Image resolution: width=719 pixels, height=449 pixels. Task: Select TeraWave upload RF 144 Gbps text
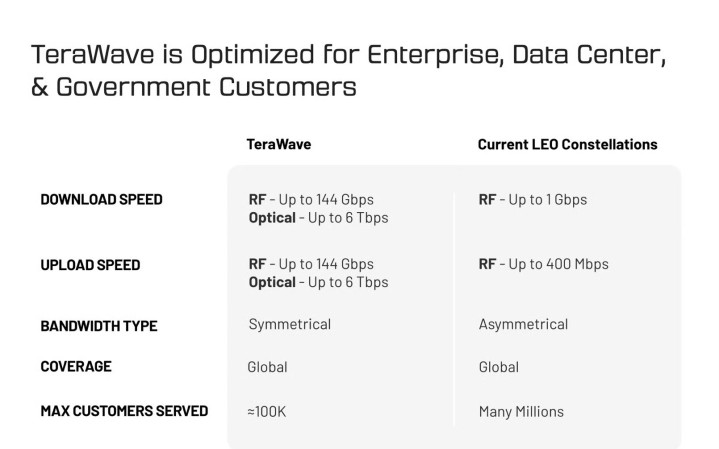[x=311, y=264]
